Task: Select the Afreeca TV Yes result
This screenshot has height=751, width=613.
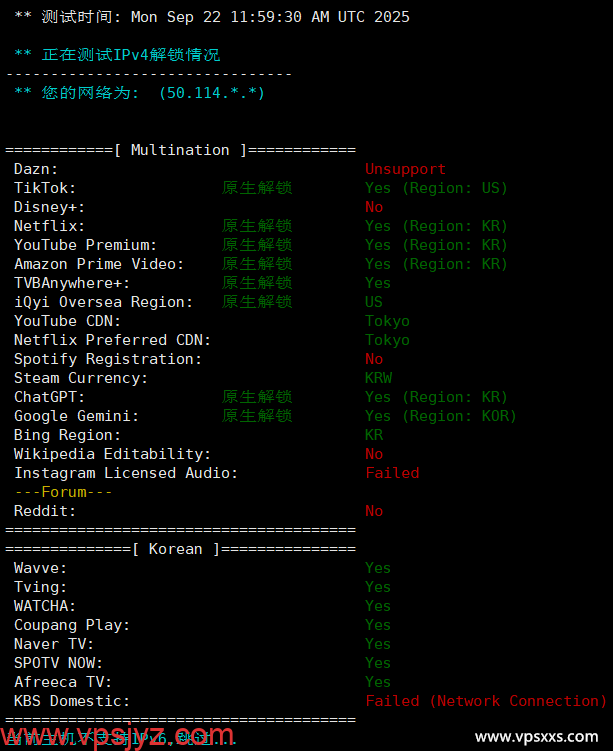Action: click(x=378, y=682)
